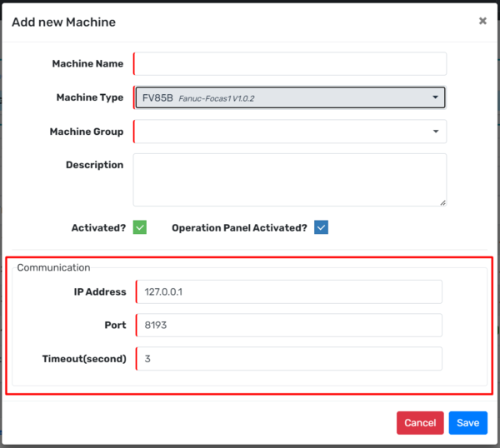Select the IP Address field with 127.0.0.1
Screen dimensions: 500x448
point(288,292)
